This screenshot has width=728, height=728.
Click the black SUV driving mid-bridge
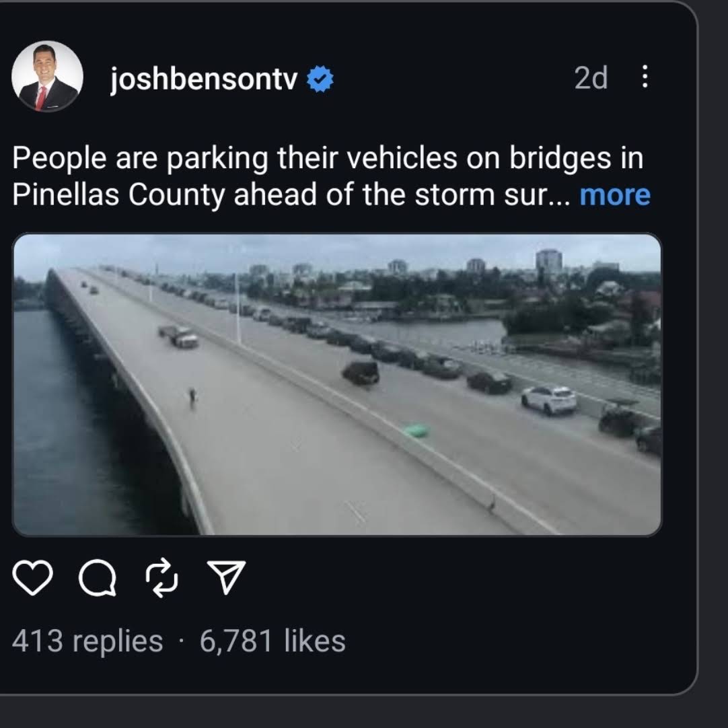[361, 372]
